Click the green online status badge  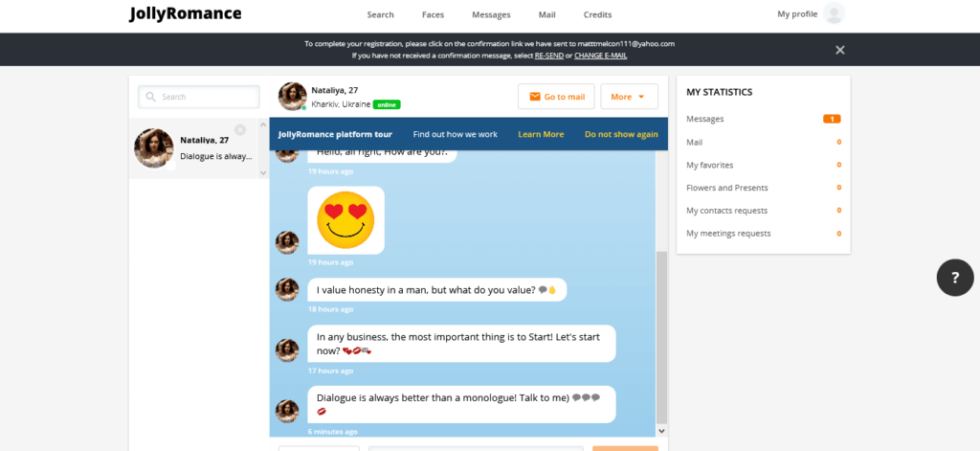coord(387,104)
